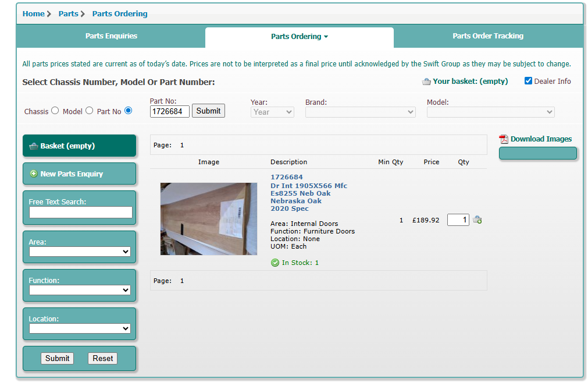Uncheck the Dealer Info checkbox
The height and width of the screenshot is (382, 588).
coord(528,81)
